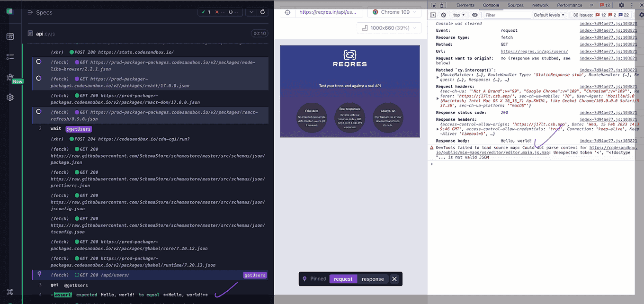Screen dimensions: 644x304
Task: Click the selector playground crosshair icon
Action: pyautogui.click(x=288, y=12)
